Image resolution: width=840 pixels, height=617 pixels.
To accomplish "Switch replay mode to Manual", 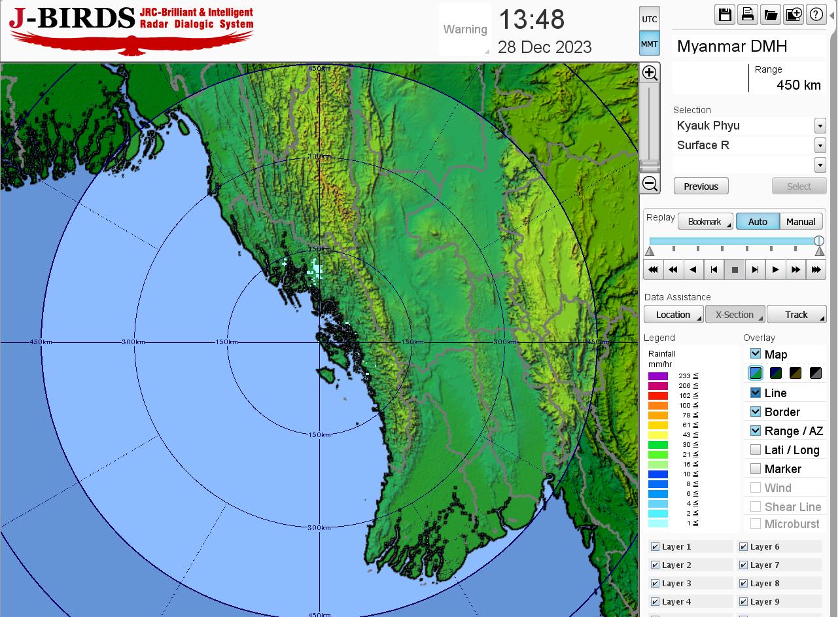I will (801, 222).
